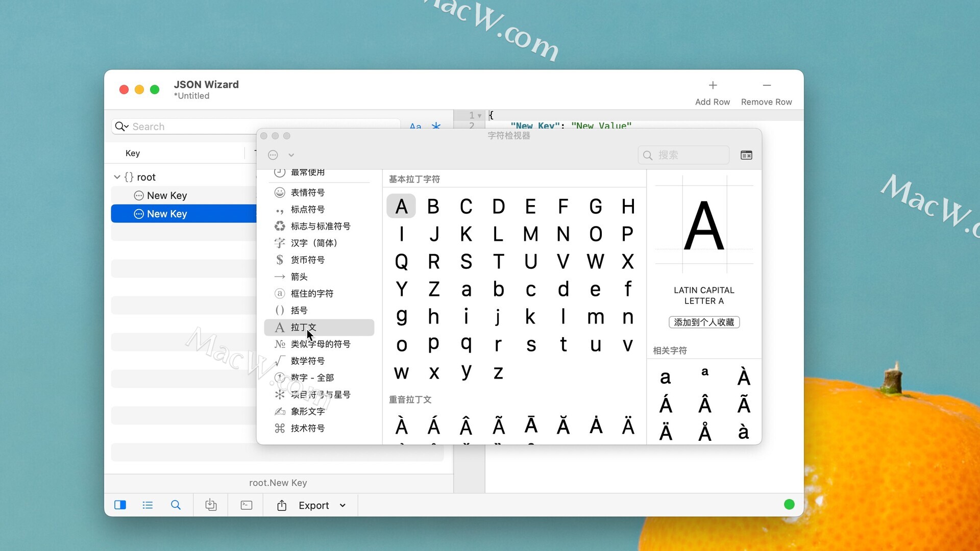Select 表情符号 emoji category
This screenshot has height=551, width=980.
click(307, 192)
